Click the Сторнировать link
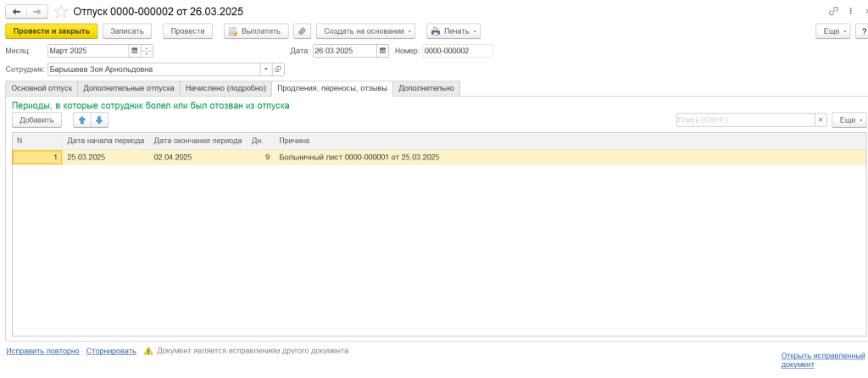Screen dimensions: 868x378 [111, 351]
